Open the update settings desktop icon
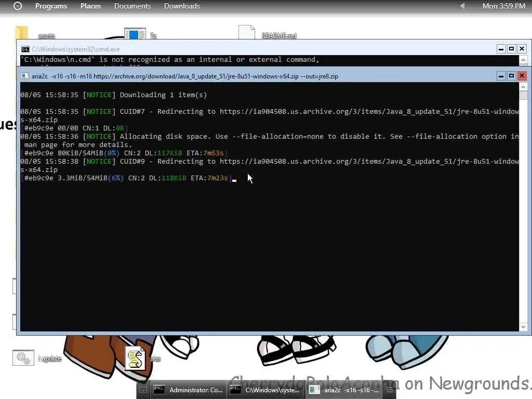The image size is (532, 399). click(x=23, y=358)
